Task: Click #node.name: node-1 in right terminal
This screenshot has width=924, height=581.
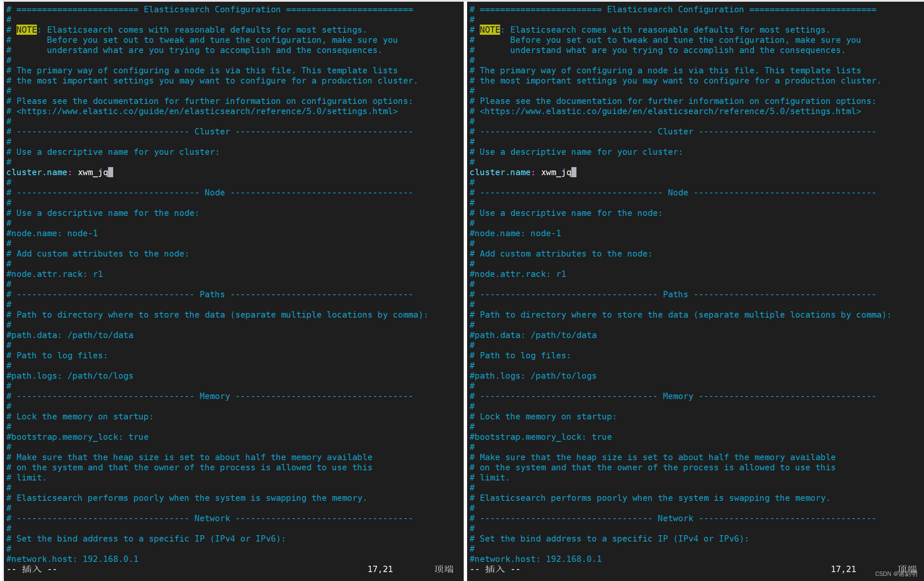Action: [x=515, y=233]
